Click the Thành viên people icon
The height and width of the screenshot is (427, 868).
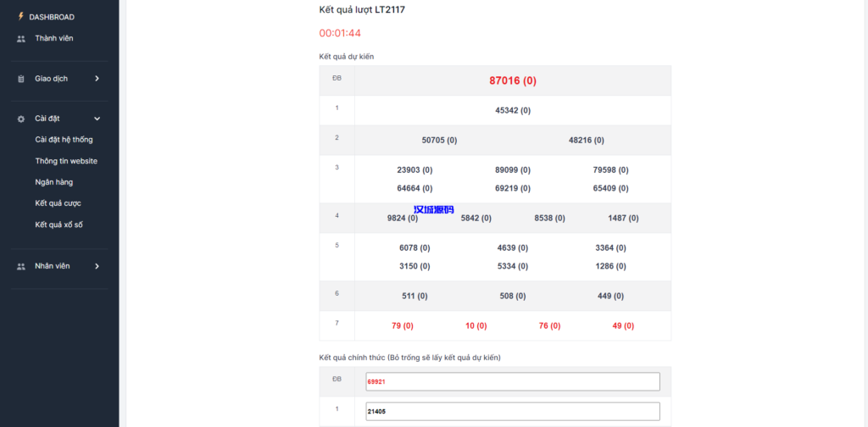tap(21, 38)
